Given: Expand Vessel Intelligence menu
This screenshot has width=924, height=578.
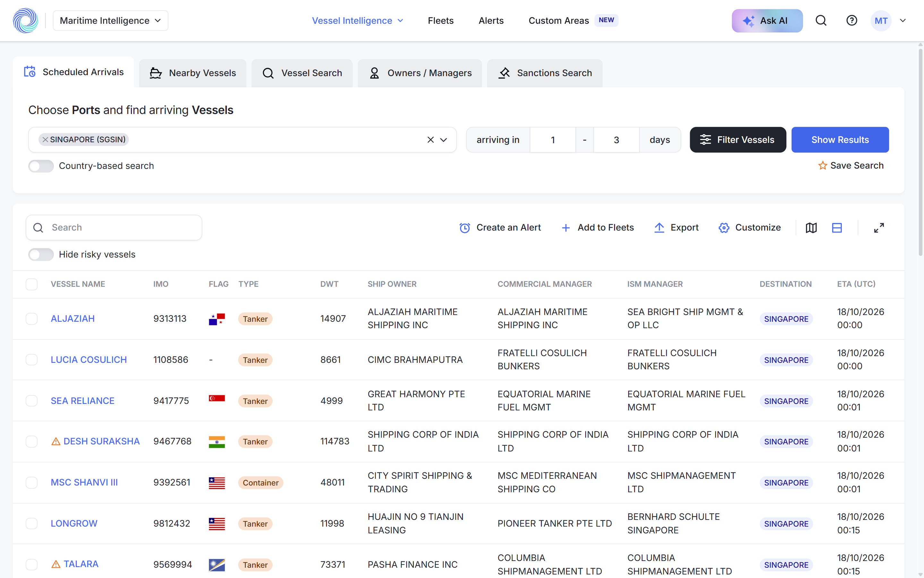Looking at the screenshot, I should [x=357, y=21].
